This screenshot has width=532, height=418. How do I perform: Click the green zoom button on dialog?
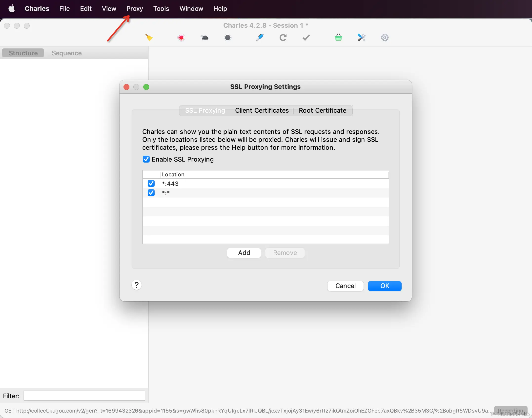pos(146,87)
